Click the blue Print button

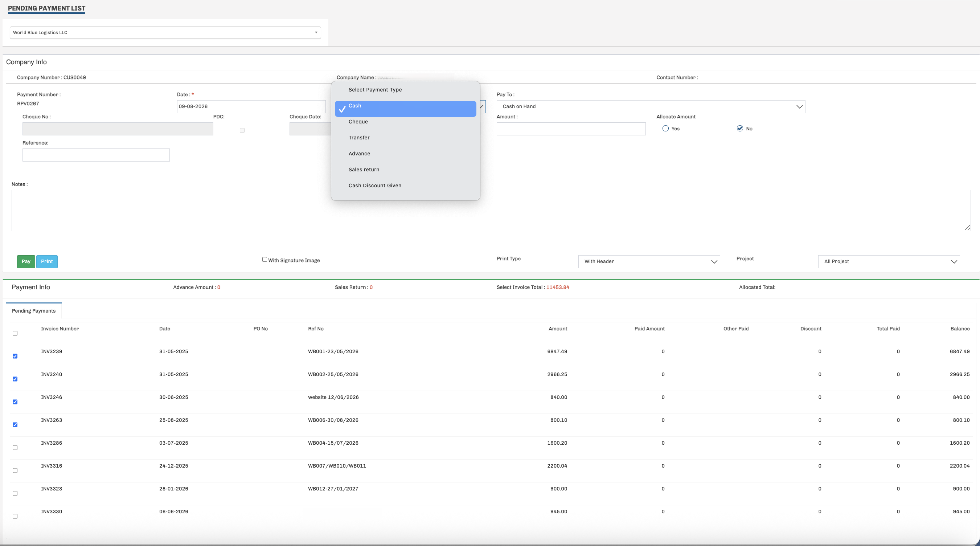tap(47, 262)
